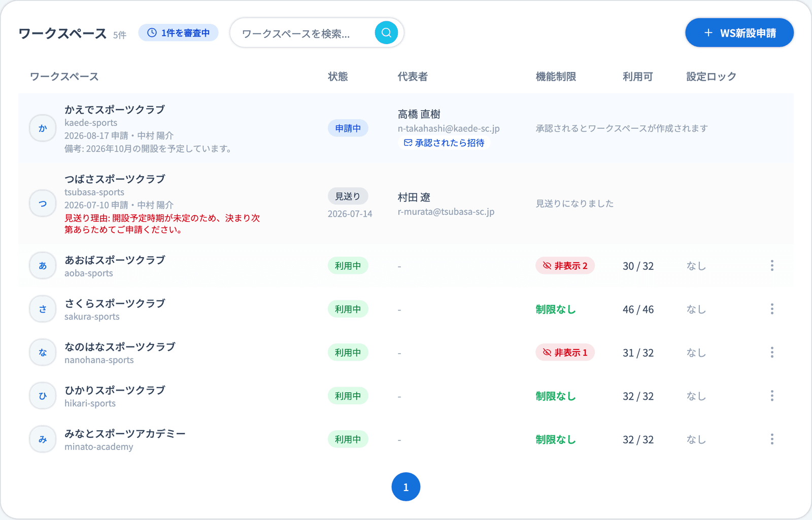The height and width of the screenshot is (520, 812).
Task: Open the kebab menu for あおばスポーツクラブ
Action: point(772,265)
